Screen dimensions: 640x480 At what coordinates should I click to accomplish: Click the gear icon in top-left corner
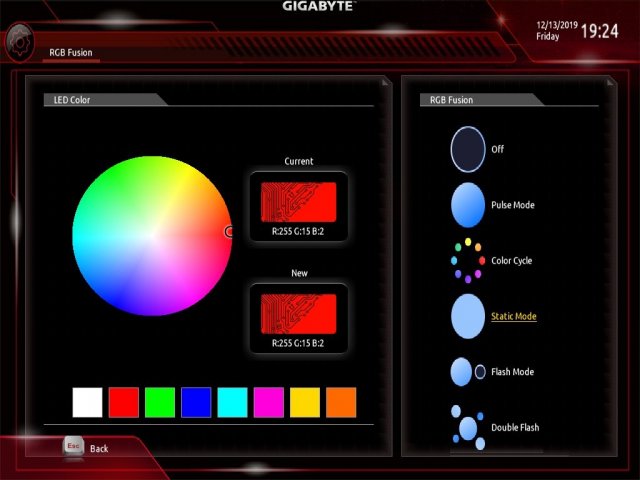tap(19, 42)
